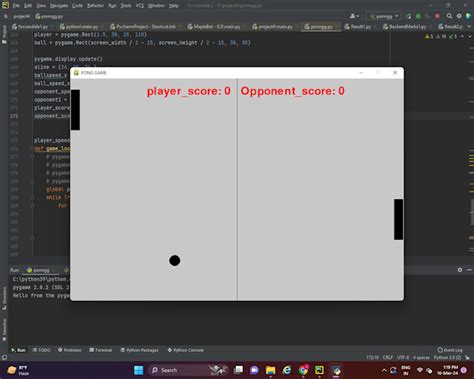This screenshot has height=379, width=474.
Task: Click pygame.display.update() code line
Action: coord(68,59)
